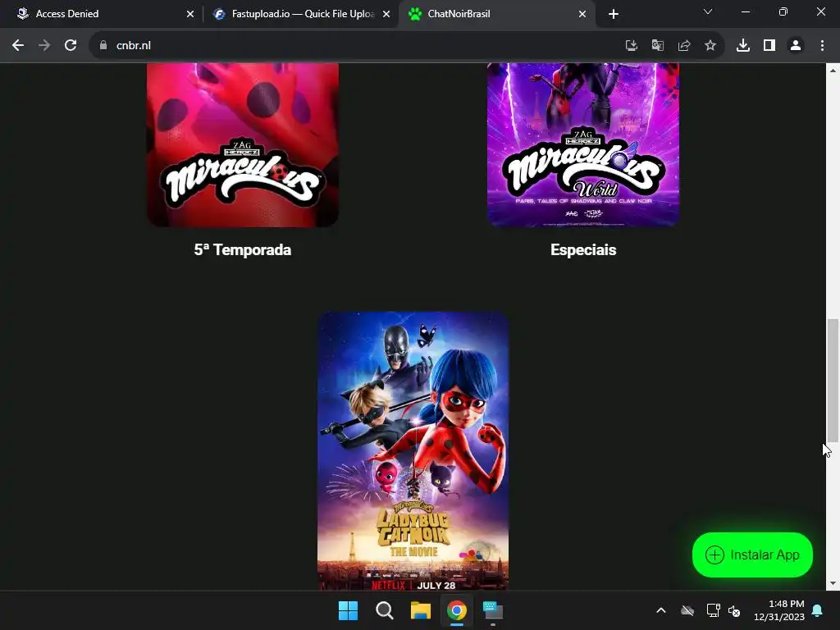Click the Especiais title
The height and width of the screenshot is (630, 840).
point(583,249)
